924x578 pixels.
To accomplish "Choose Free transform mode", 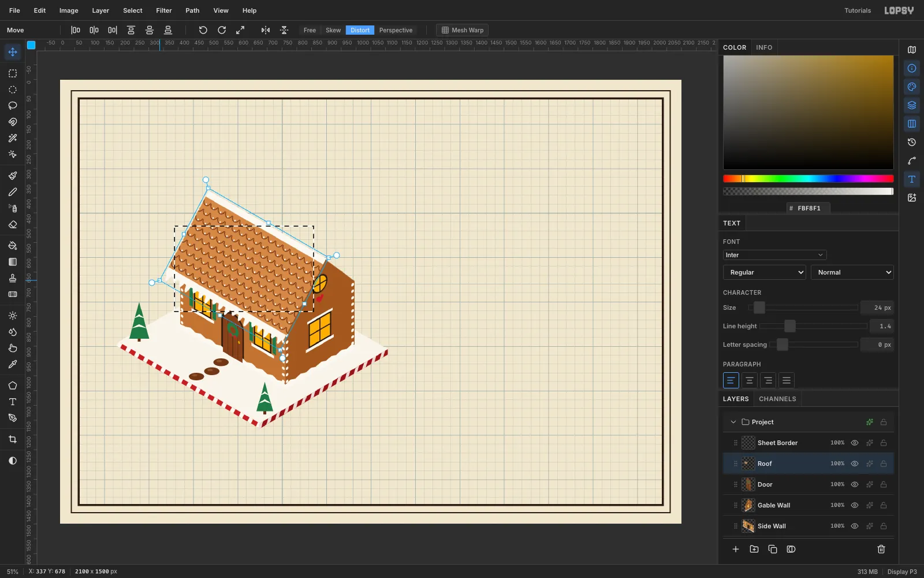I will 310,30.
